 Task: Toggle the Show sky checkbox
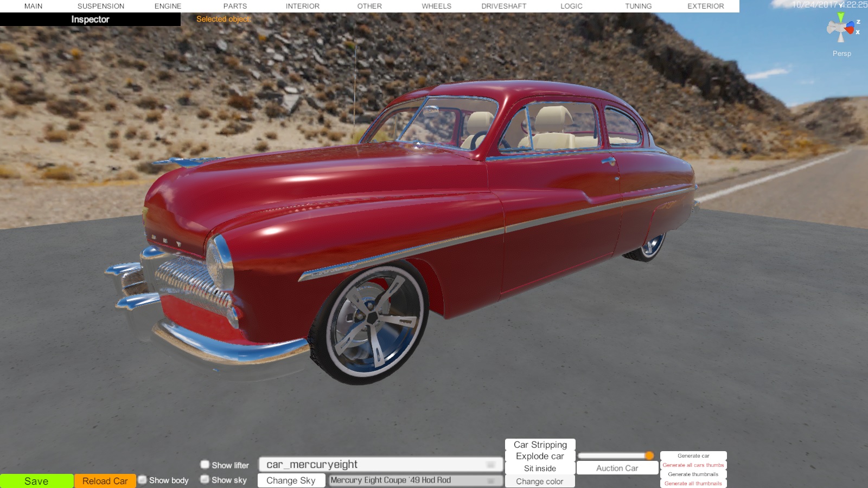(205, 479)
